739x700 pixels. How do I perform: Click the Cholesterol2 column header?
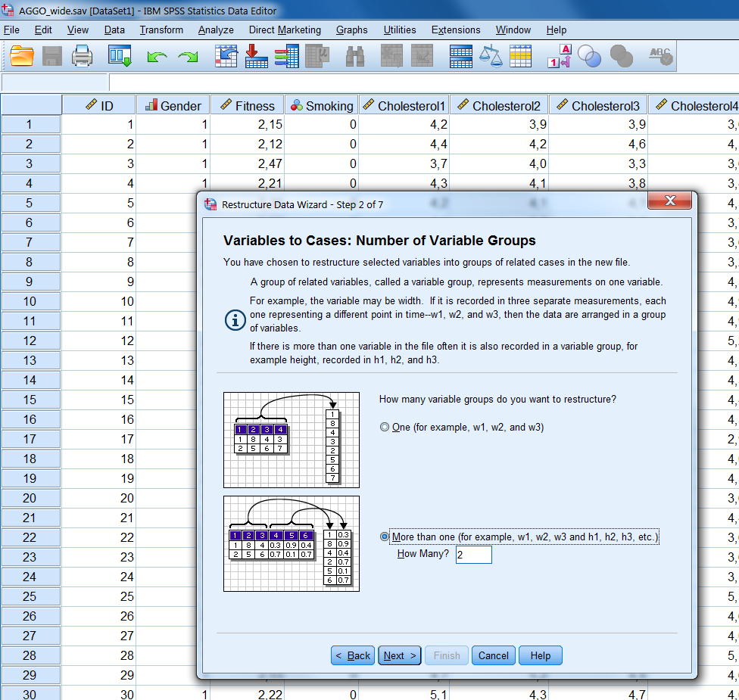coord(499,105)
